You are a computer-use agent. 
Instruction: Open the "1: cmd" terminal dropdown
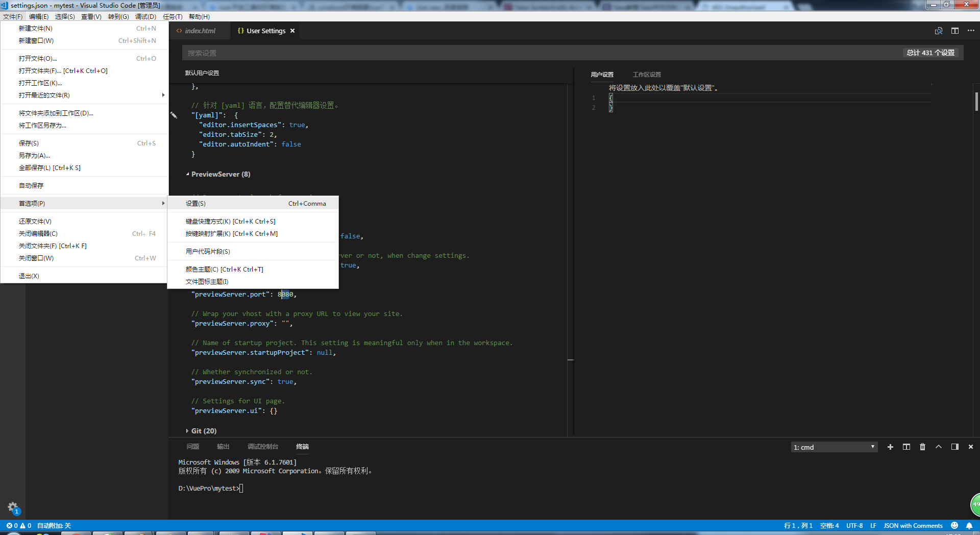point(834,447)
